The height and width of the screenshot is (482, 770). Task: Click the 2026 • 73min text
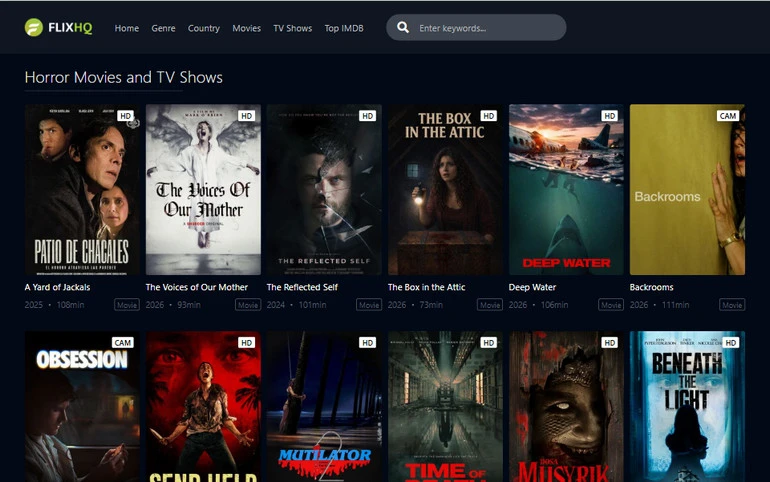pyautogui.click(x=415, y=305)
